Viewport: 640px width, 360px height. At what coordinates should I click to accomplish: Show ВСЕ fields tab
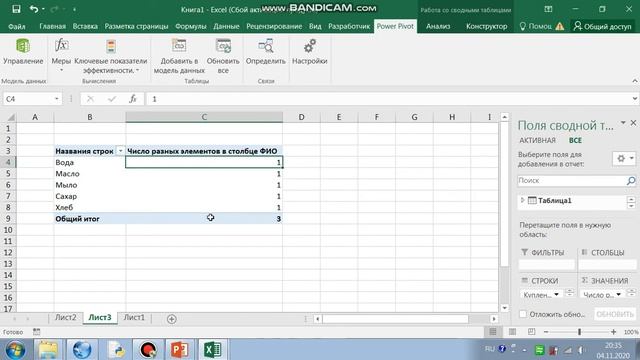click(x=575, y=140)
